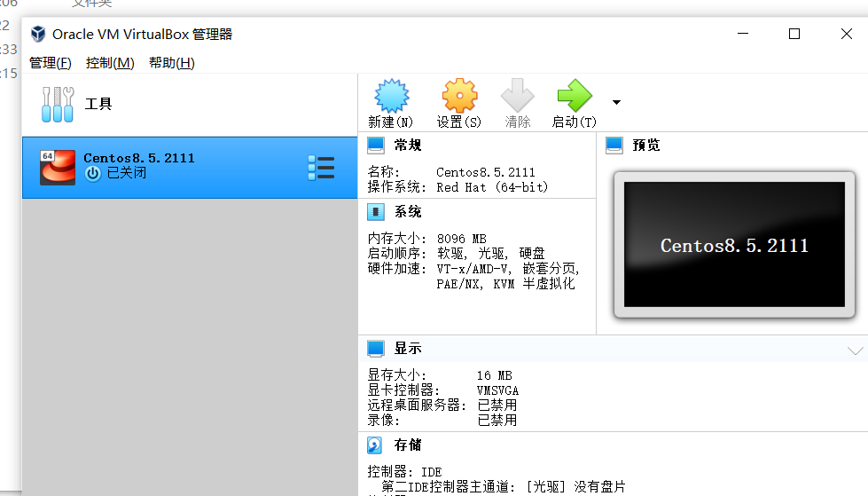Click the VMSVGA graphics controller value
Screen dimensions: 868x496
497,390
